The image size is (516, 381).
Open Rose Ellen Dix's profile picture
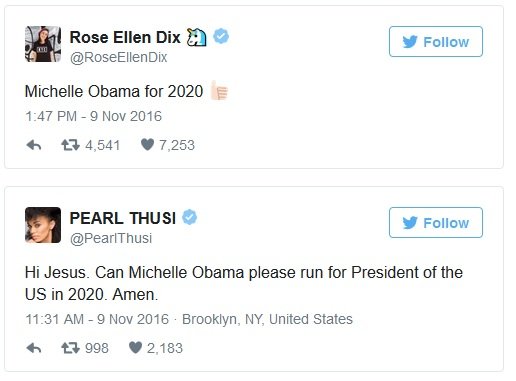[x=43, y=44]
